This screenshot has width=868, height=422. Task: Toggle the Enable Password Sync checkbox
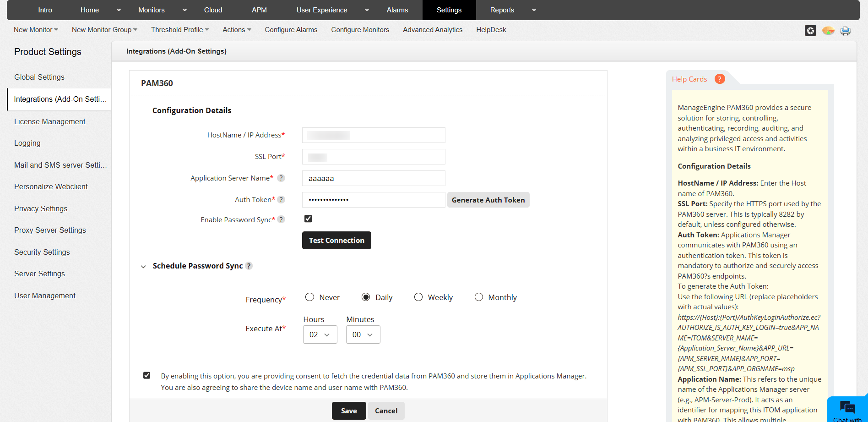click(x=308, y=219)
